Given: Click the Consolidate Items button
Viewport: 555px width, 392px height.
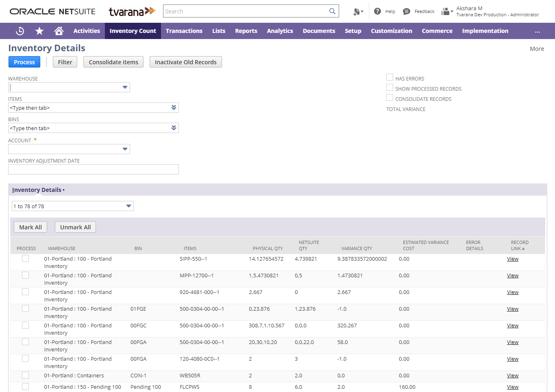Looking at the screenshot, I should click(x=113, y=62).
